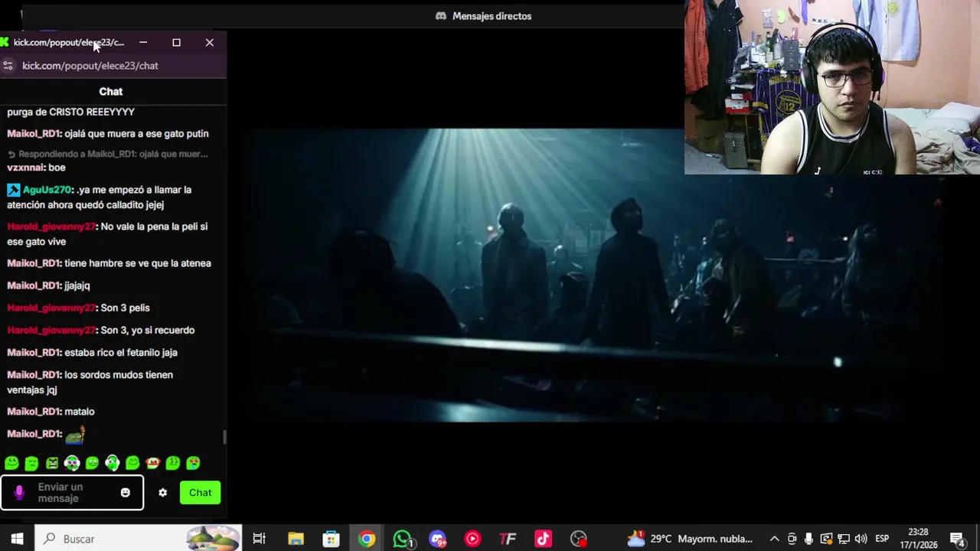The width and height of the screenshot is (980, 551).
Task: Open OBS Studio from the taskbar
Action: 579,539
